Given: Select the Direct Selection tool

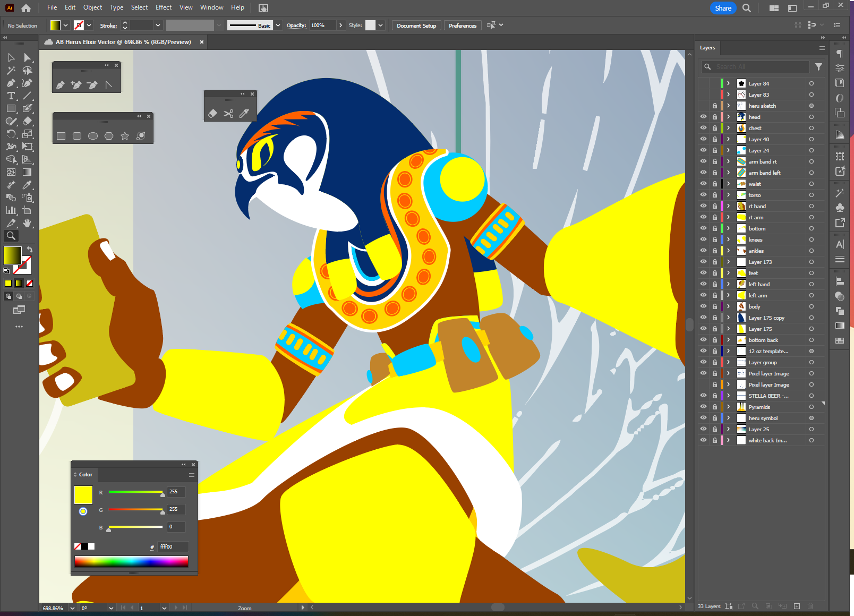Looking at the screenshot, I should (x=28, y=57).
